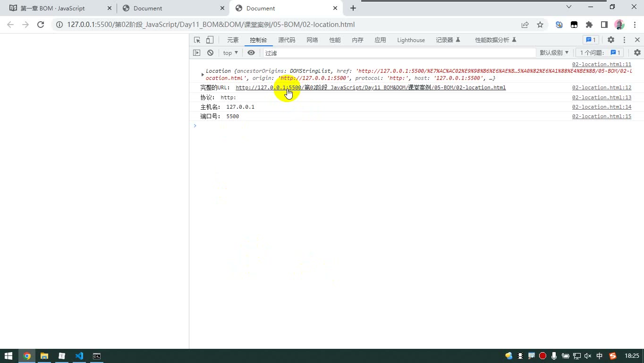Screen dimensions: 644x363
Task: Open the Chrome profile avatar
Action: pyautogui.click(x=619, y=25)
